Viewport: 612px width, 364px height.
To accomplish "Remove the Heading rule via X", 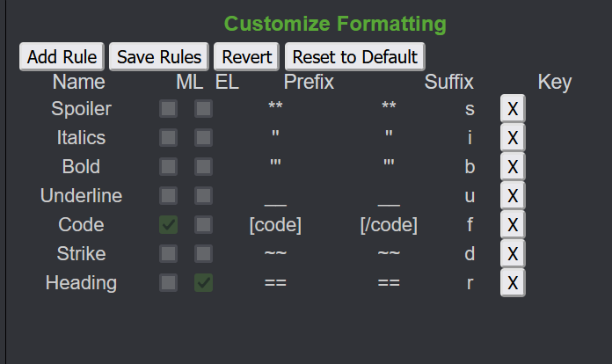I will [x=513, y=283].
